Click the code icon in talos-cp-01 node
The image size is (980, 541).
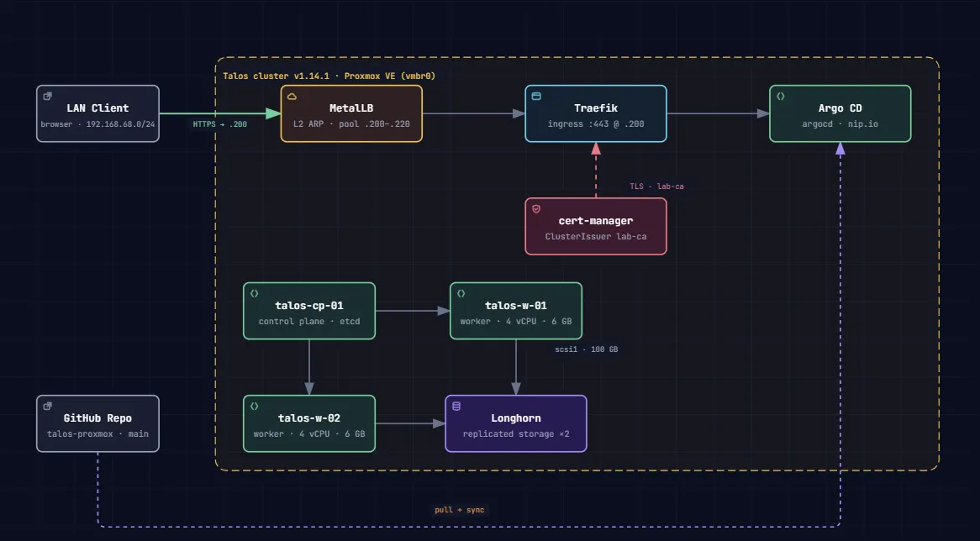click(x=255, y=294)
